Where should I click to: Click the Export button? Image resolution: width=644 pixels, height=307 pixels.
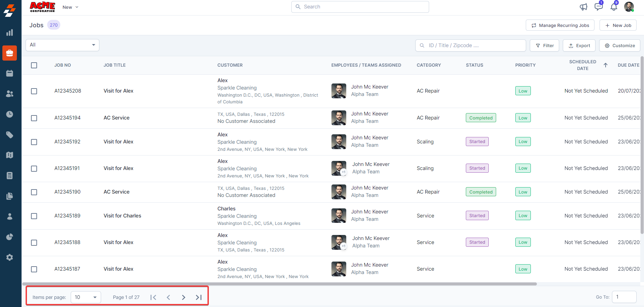(579, 45)
